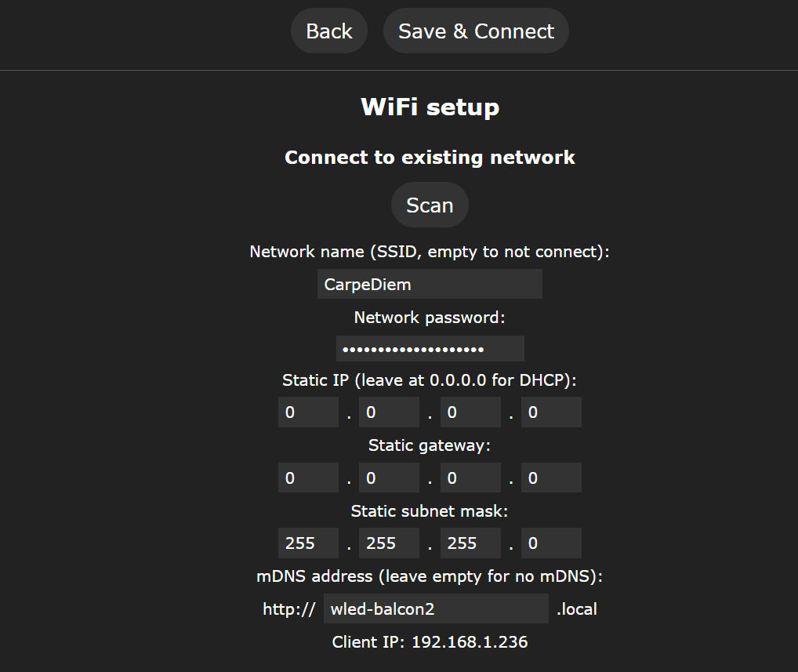Select first octet of Static gateway
Viewport: 798px width, 672px height.
[x=308, y=478]
